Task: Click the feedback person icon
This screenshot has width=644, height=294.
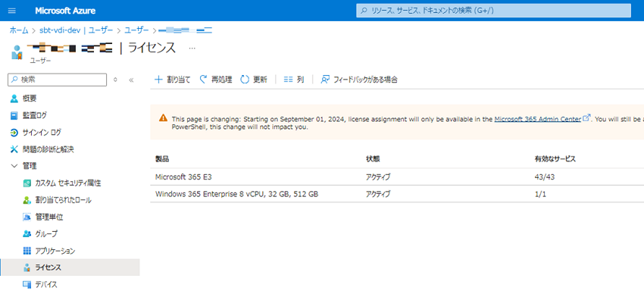Action: coord(325,80)
